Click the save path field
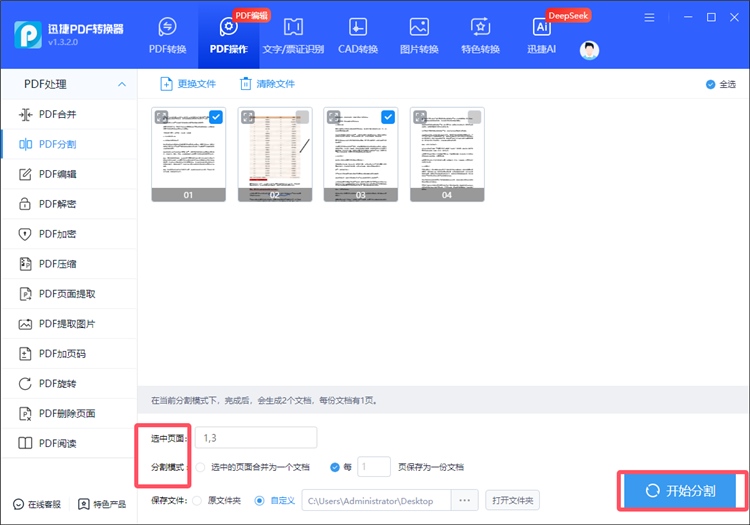The width and height of the screenshot is (750, 525). pyautogui.click(x=376, y=501)
